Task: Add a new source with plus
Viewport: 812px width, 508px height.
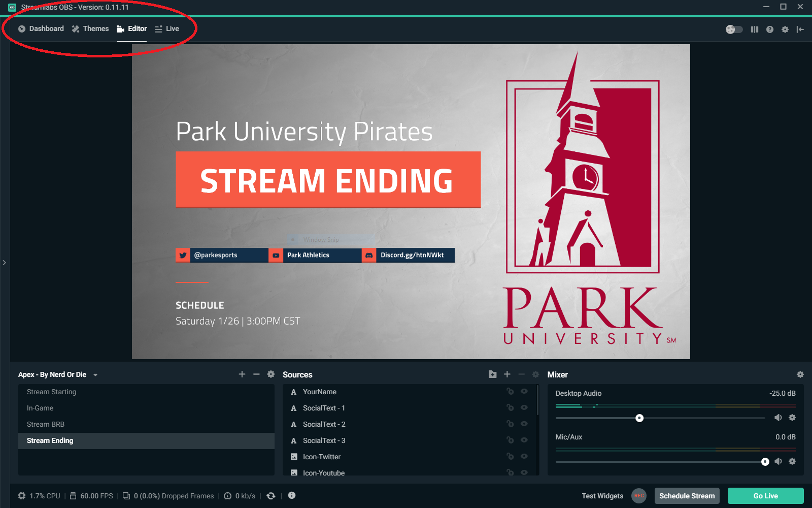Action: point(507,374)
